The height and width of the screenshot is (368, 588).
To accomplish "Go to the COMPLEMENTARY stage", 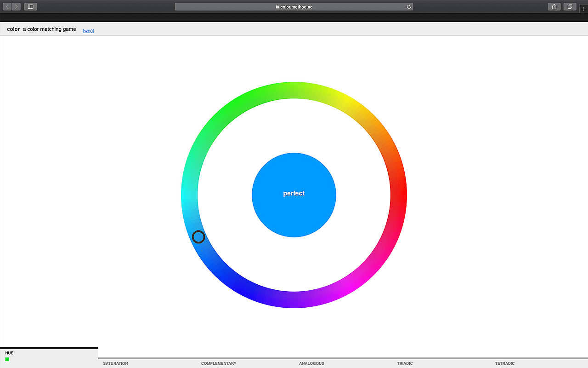I will click(219, 363).
